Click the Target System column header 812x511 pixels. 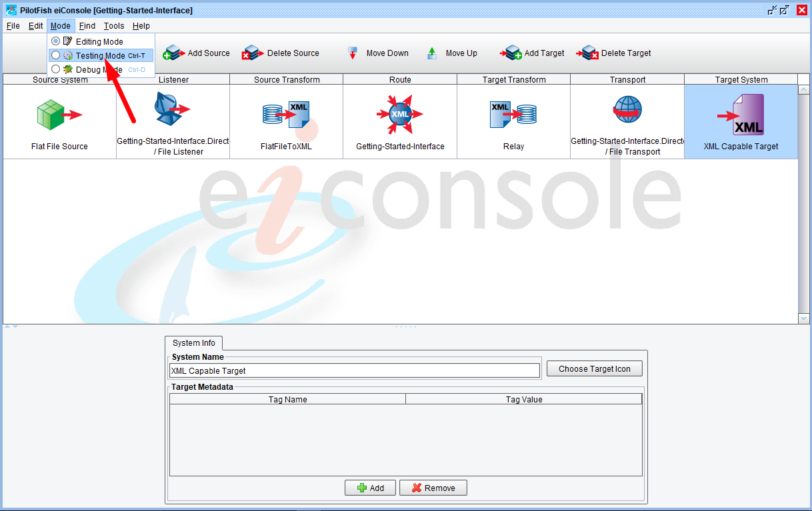[x=741, y=79]
